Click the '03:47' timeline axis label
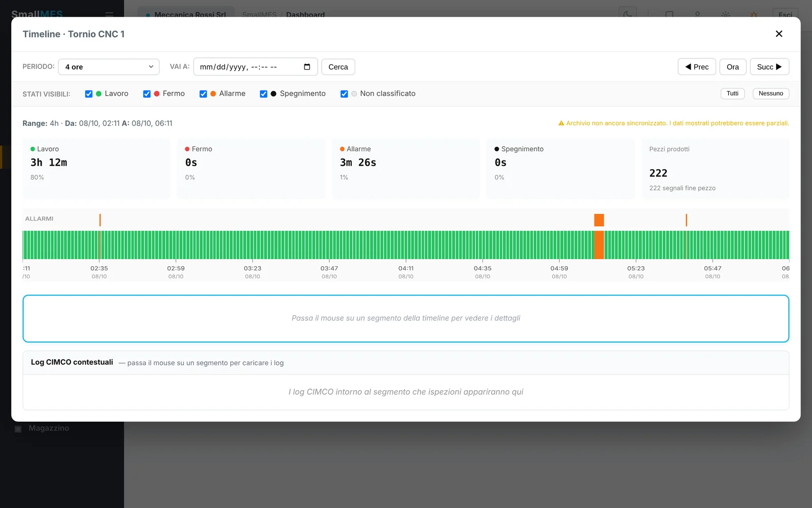Viewport: 812px width, 508px height. (x=329, y=268)
